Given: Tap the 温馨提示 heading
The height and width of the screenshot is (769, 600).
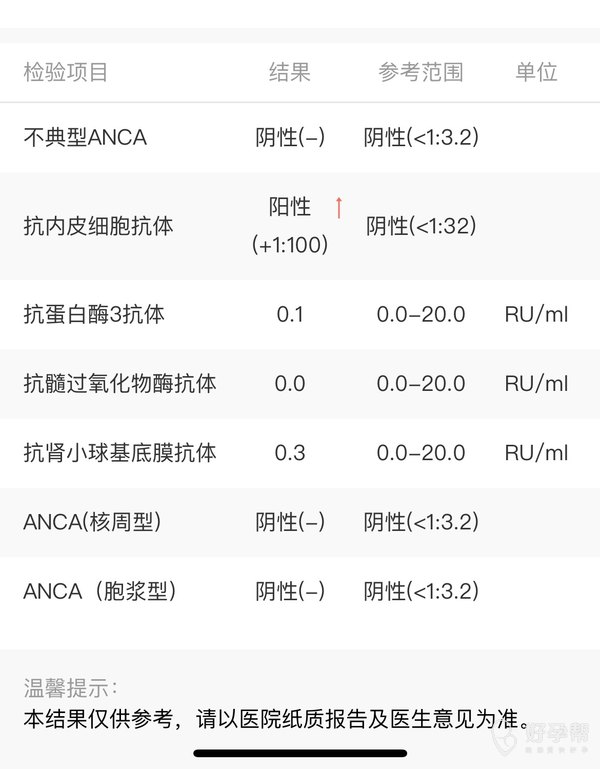Looking at the screenshot, I should coord(70,688).
